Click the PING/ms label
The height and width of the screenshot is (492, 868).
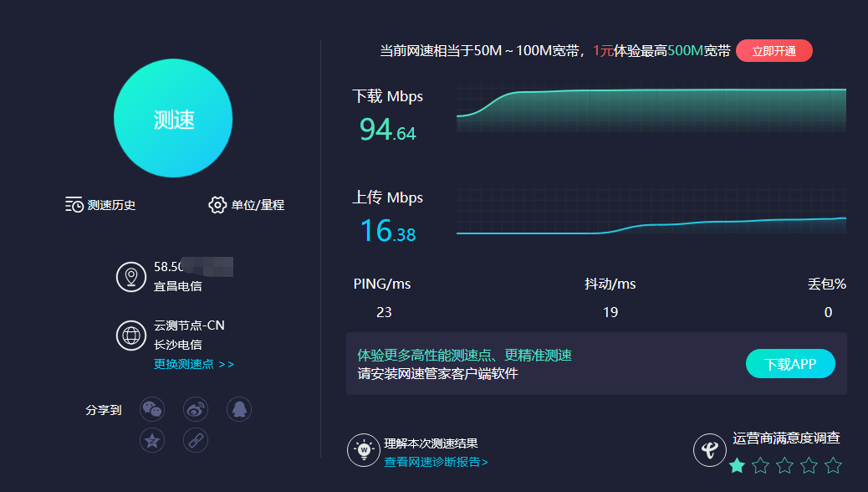pos(382,284)
